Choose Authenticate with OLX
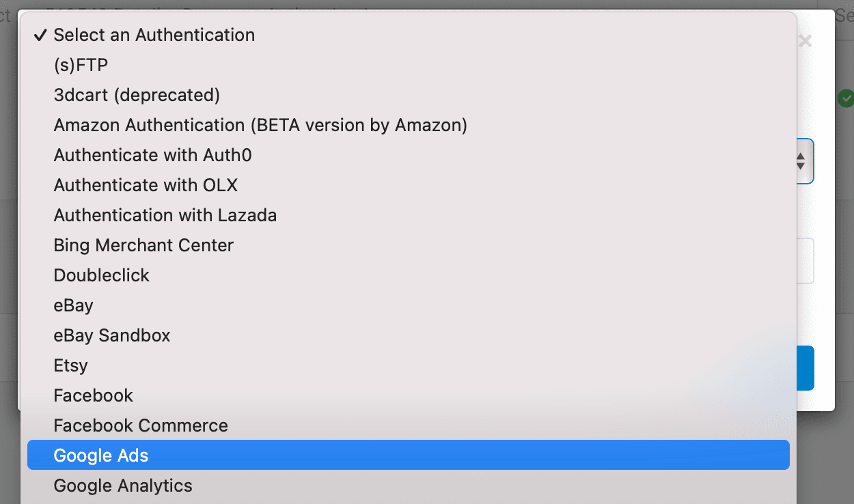Screen dimensions: 854x504 (146, 185)
